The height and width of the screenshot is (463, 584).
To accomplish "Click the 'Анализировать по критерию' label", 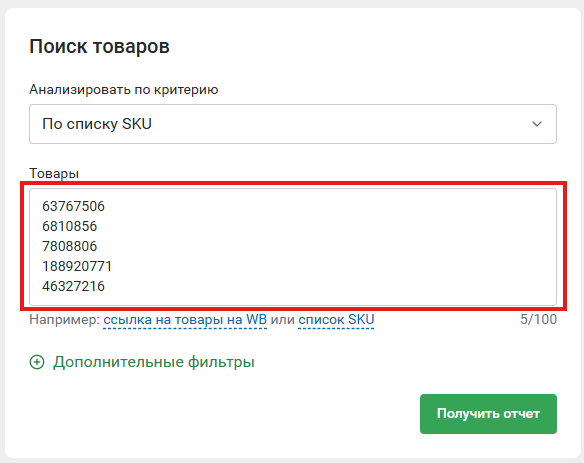I will 124,90.
